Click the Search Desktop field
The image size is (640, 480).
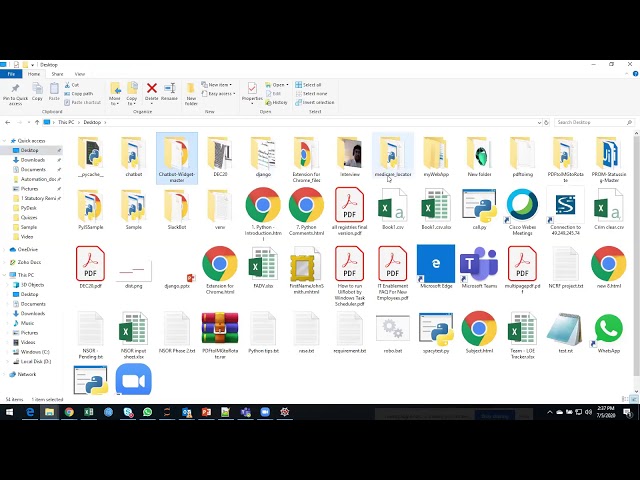[x=594, y=122]
